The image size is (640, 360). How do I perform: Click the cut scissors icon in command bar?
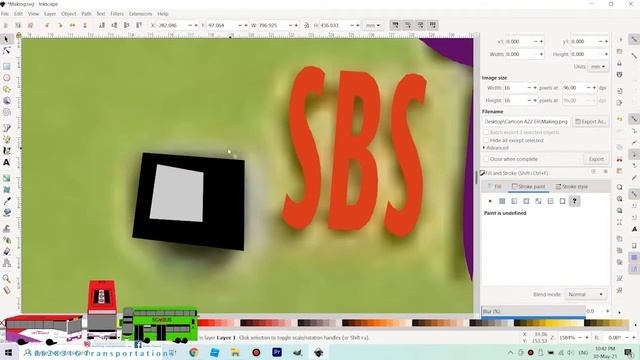[x=620, y=158]
